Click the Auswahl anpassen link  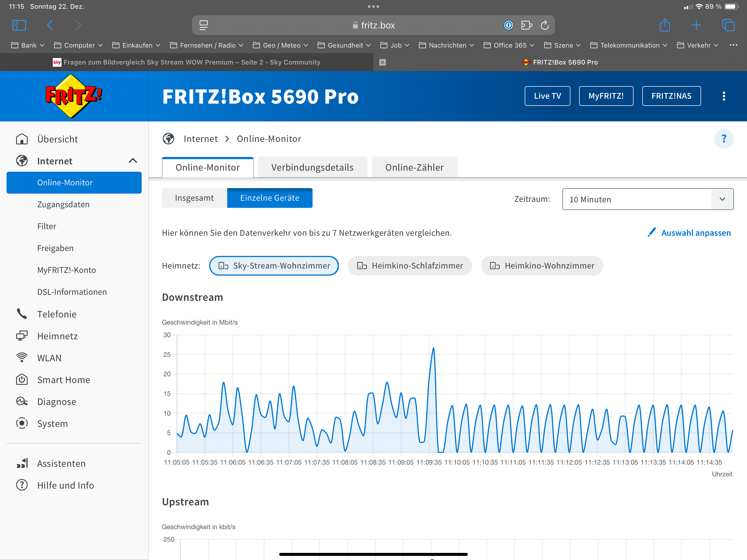pyautogui.click(x=696, y=233)
